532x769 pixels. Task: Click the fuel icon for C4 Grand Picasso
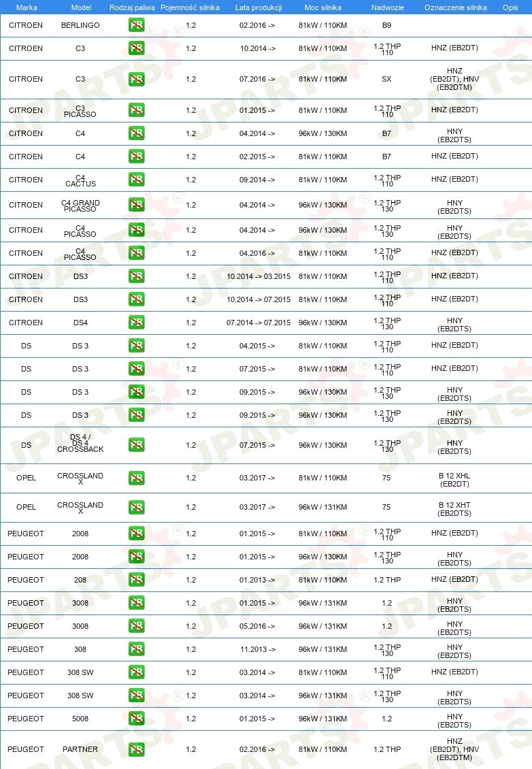136,205
